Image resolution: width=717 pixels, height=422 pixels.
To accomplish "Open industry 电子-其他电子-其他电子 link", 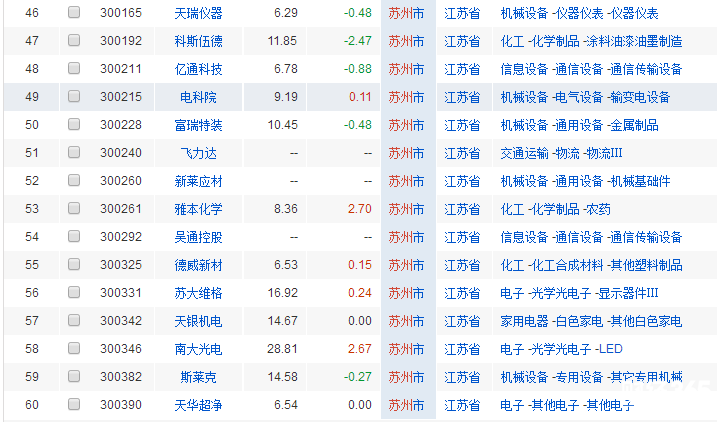I will (567, 405).
